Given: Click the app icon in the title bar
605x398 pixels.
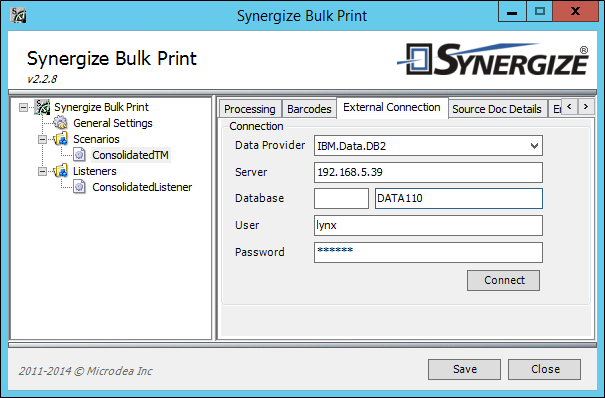Looking at the screenshot, I should click(x=18, y=15).
